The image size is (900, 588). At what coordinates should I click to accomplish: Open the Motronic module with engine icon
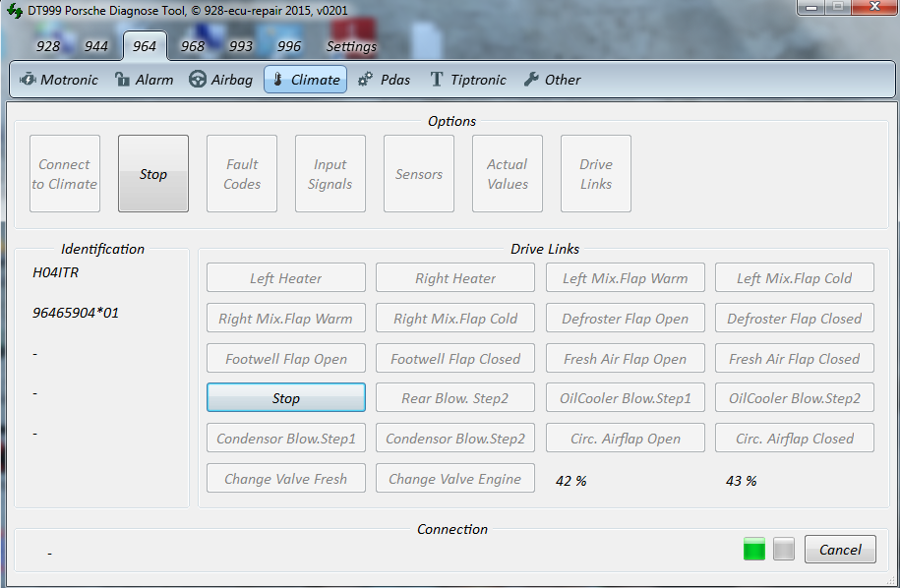[29, 80]
